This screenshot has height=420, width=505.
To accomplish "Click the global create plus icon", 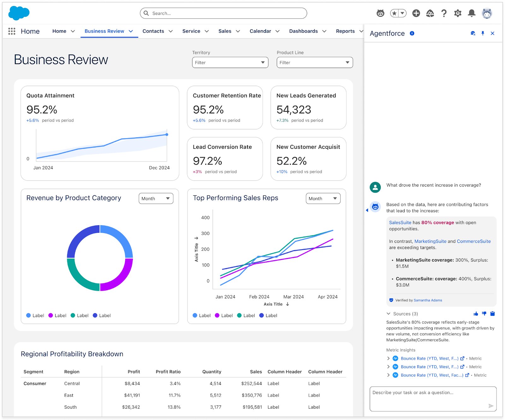I will pyautogui.click(x=416, y=13).
